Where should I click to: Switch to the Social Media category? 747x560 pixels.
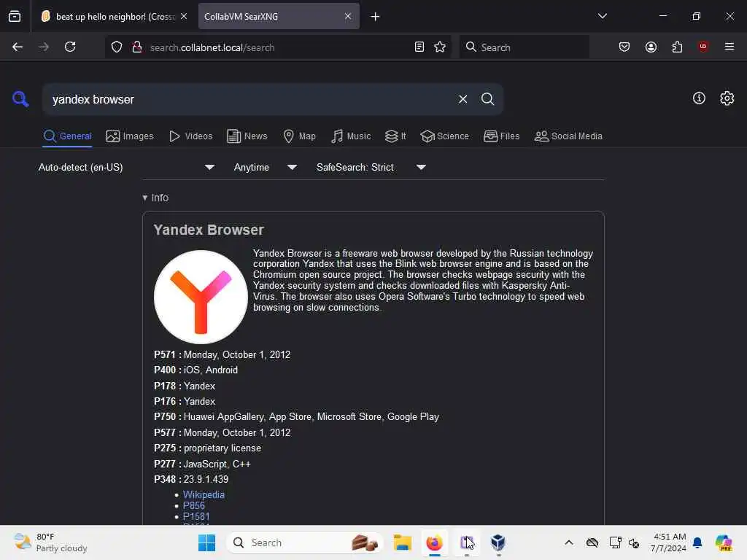[x=568, y=136]
